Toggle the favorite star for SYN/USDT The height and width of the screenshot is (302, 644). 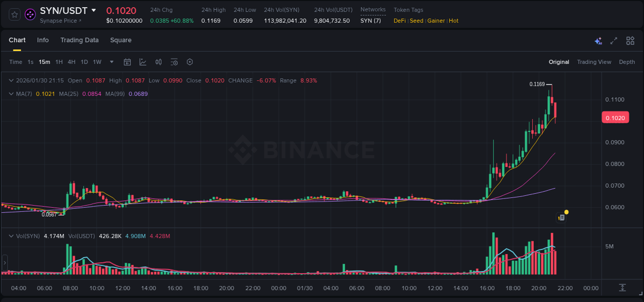(14, 14)
